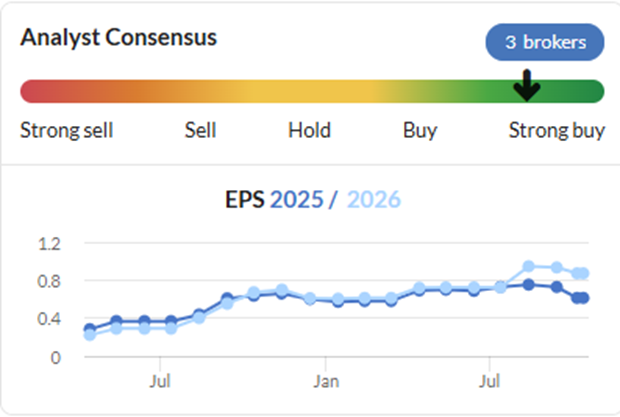Select the Strong sell label
This screenshot has height=417, width=620.
67,130
